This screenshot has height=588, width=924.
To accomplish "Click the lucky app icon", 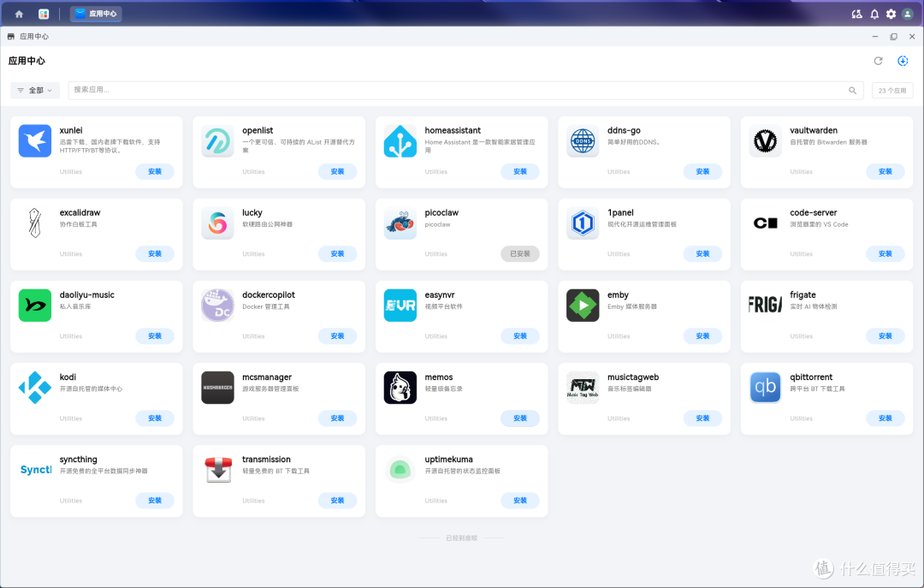I will point(217,223).
